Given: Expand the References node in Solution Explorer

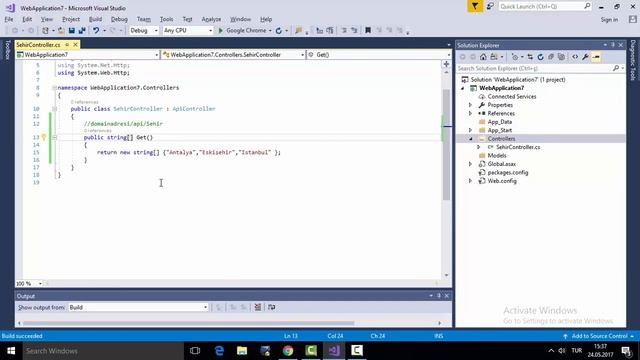Looking at the screenshot, I should pos(470,113).
